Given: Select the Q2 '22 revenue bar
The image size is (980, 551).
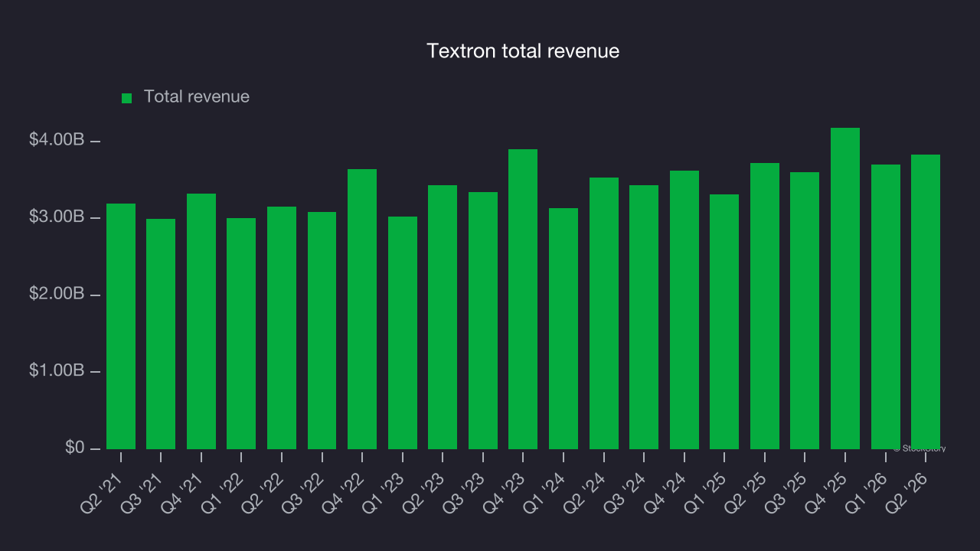Looking at the screenshot, I should [282, 328].
